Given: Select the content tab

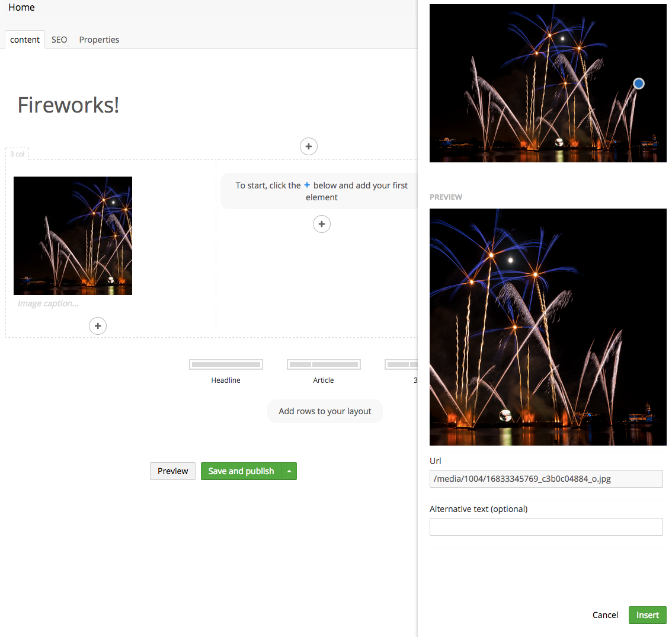Looking at the screenshot, I should click(25, 40).
